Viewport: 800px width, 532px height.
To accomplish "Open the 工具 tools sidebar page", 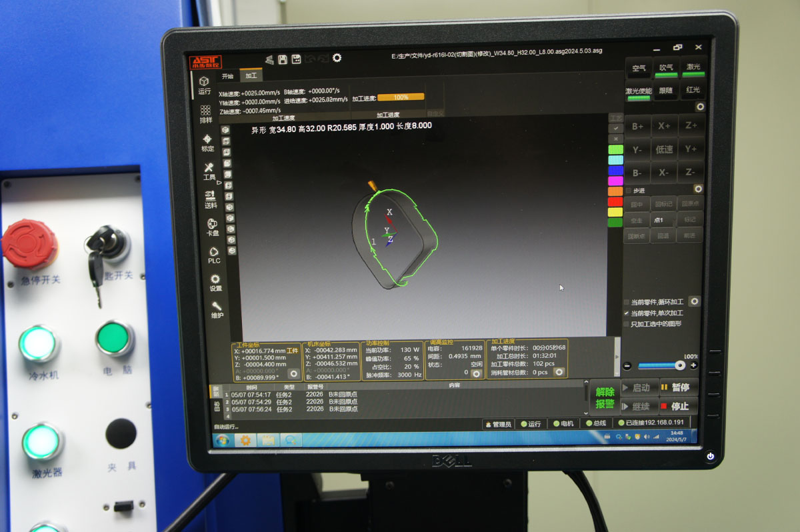I will pos(209,172).
